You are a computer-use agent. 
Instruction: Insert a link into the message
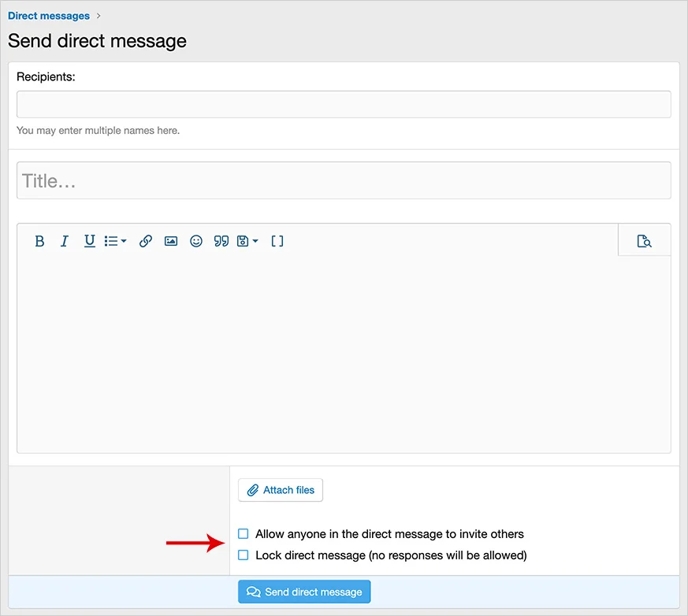click(146, 242)
